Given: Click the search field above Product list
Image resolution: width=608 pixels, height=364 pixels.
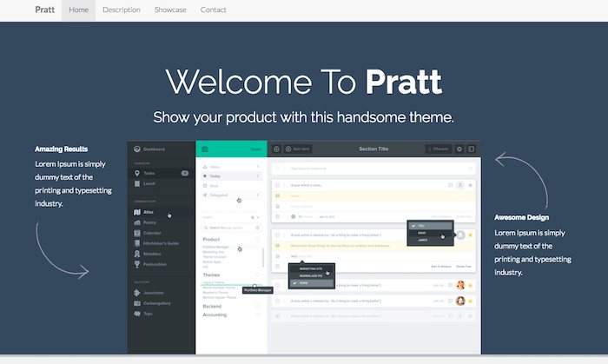Looking at the screenshot, I should coord(228,228).
